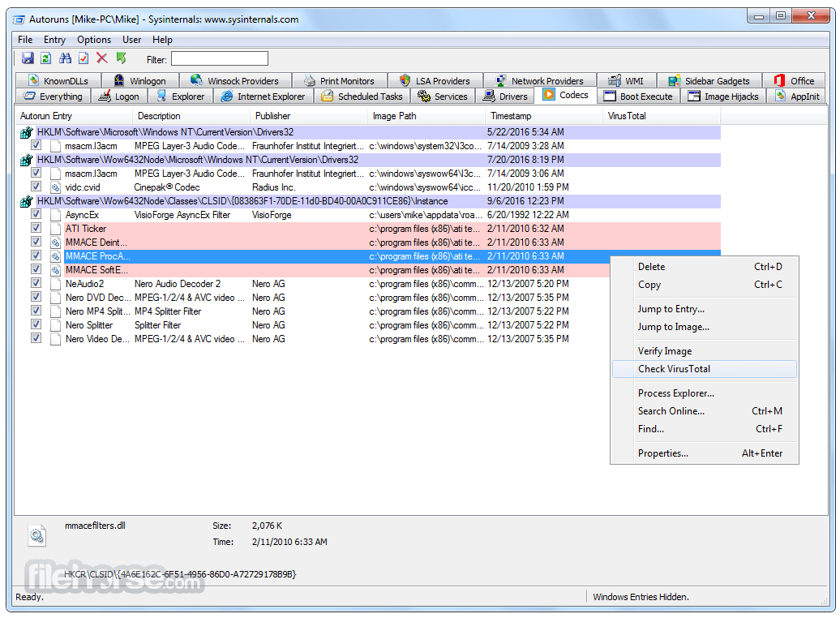Switch to the Sidebar Gadgets tab
This screenshot has height=618, width=840.
(x=709, y=81)
